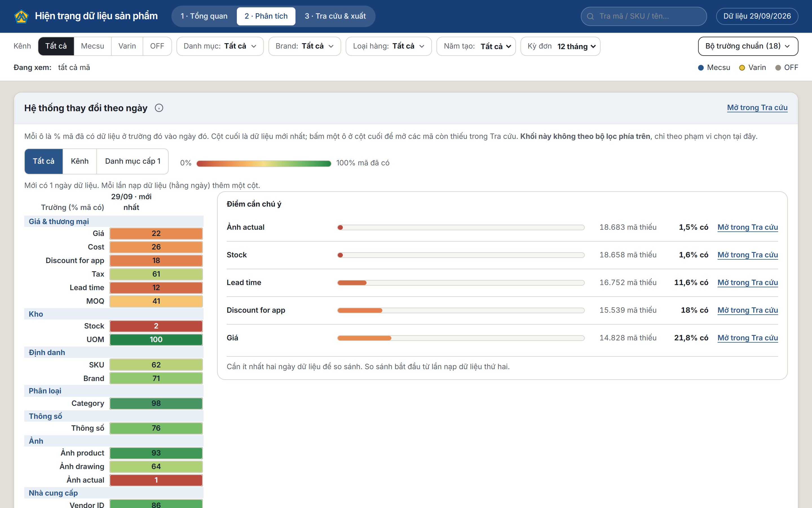
Task: Switch scope to Danh mục cấp 1
Action: (x=133, y=161)
